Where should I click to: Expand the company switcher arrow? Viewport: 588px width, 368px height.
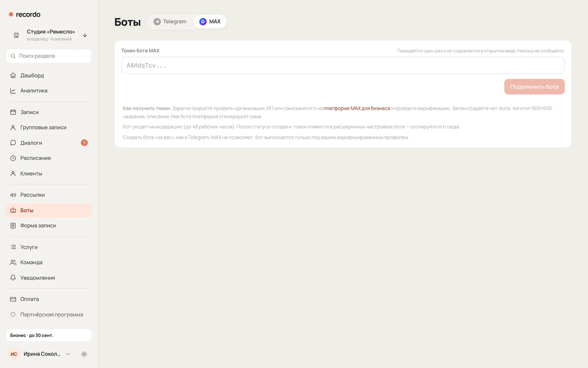[85, 35]
